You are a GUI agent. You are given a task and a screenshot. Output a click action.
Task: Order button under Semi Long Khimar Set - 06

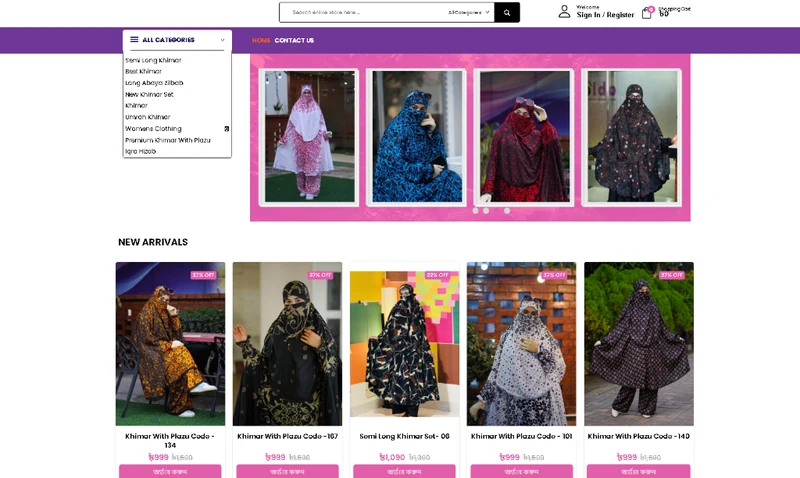tap(405, 471)
